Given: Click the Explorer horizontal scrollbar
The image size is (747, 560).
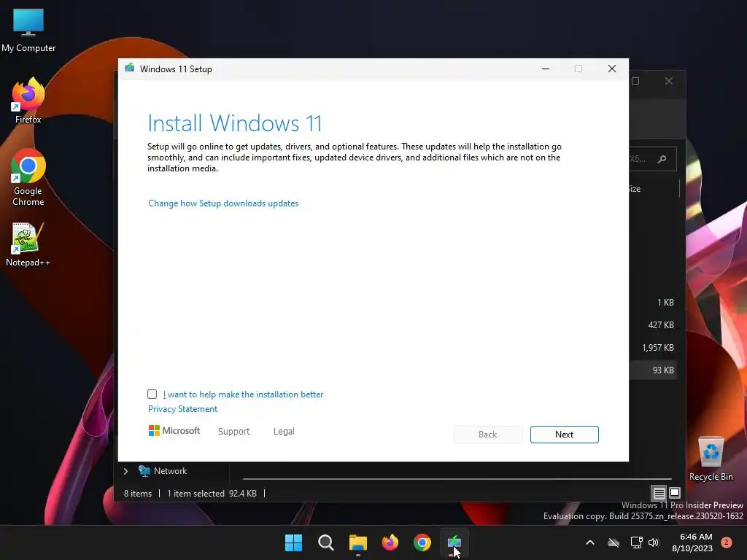Looking at the screenshot, I should pyautogui.click(x=457, y=478).
